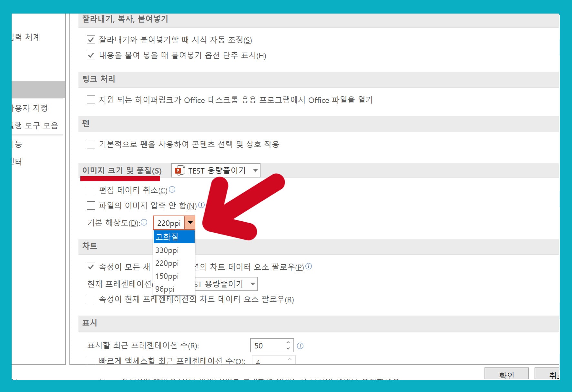Open the 입력 체계 category in sidebar
Viewport: 572px width, 392px height.
[26, 37]
